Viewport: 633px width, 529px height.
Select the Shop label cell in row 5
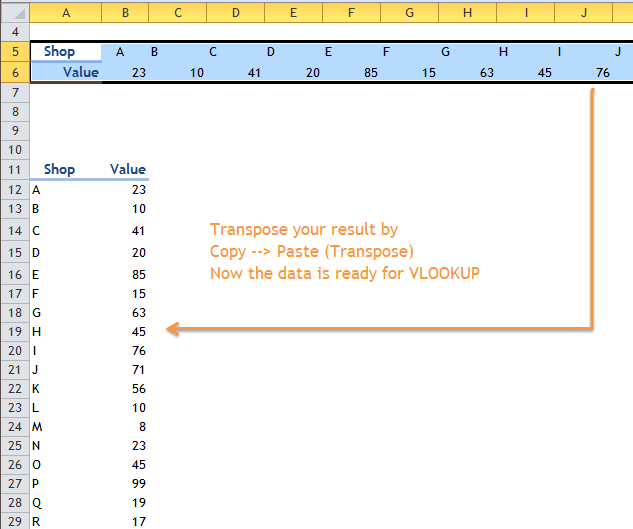(66, 52)
